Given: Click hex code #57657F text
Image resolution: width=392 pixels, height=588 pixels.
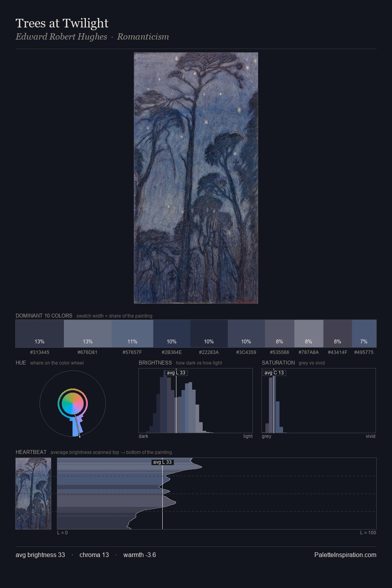Looking at the screenshot, I should coord(132,352).
